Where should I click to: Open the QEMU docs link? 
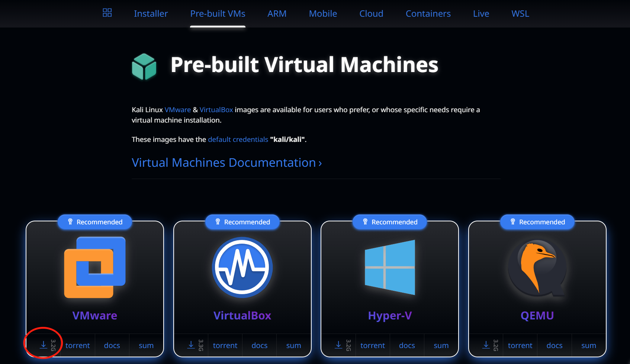click(x=555, y=345)
